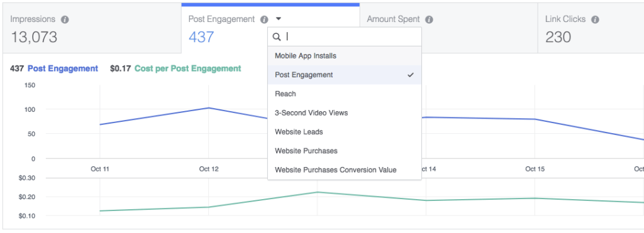This screenshot has width=644, height=233.
Task: Click the $0.10 y-axis label
Action: (x=26, y=216)
